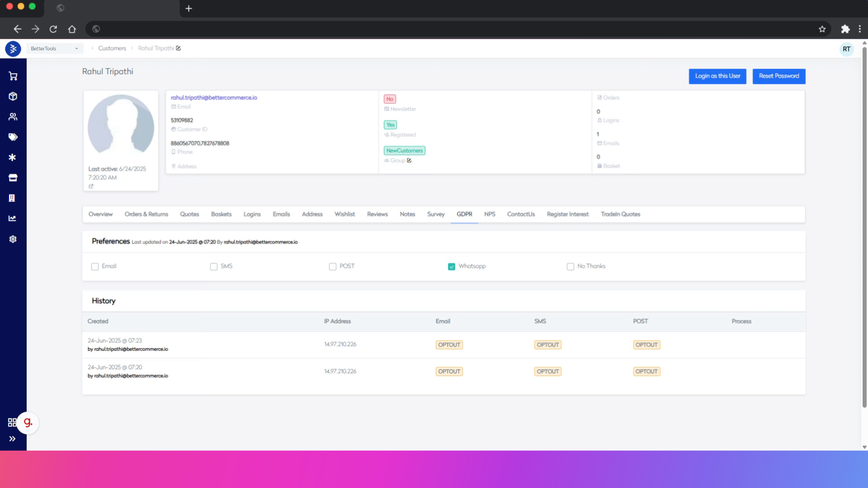Click the edit icon beside Group
868x488 pixels.
point(409,160)
